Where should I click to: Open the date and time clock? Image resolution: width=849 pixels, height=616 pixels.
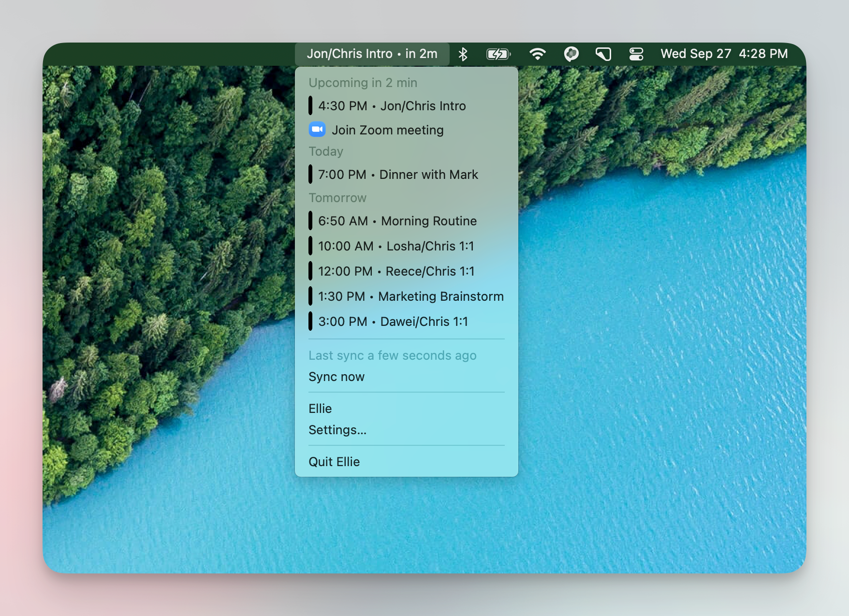point(724,54)
